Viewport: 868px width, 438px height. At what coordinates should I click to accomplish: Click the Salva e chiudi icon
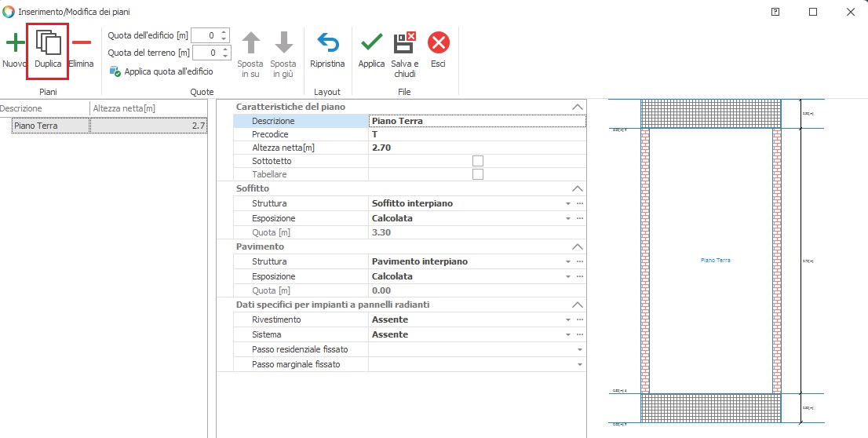point(405,43)
